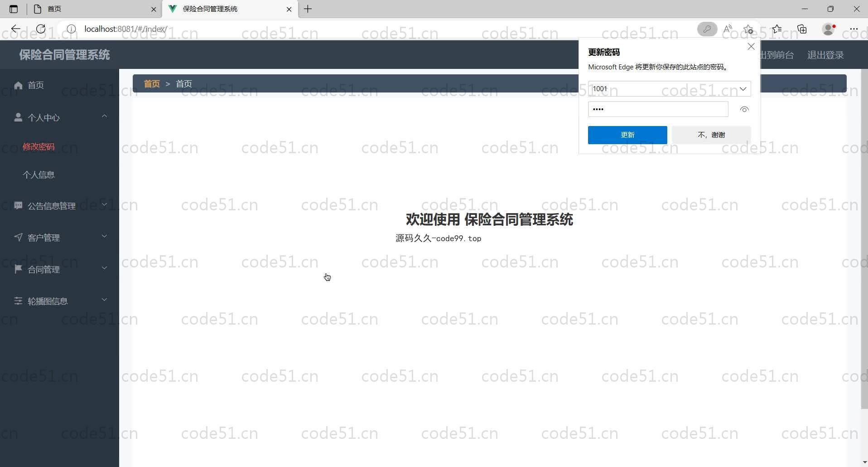Click 源码久久-code99.top text
868x467 pixels.
(x=439, y=238)
